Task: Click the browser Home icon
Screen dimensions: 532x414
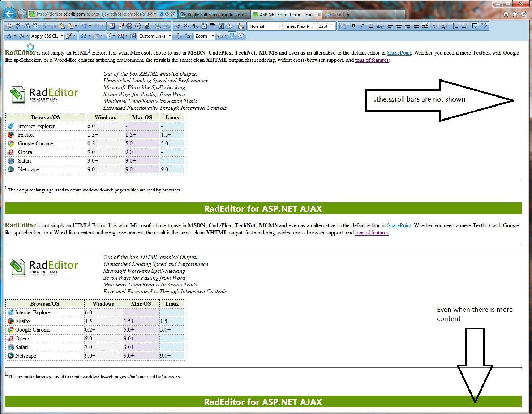Action: click(x=506, y=14)
